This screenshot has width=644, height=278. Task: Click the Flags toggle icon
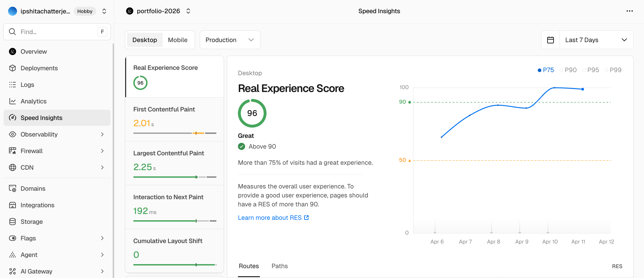pos(12,238)
